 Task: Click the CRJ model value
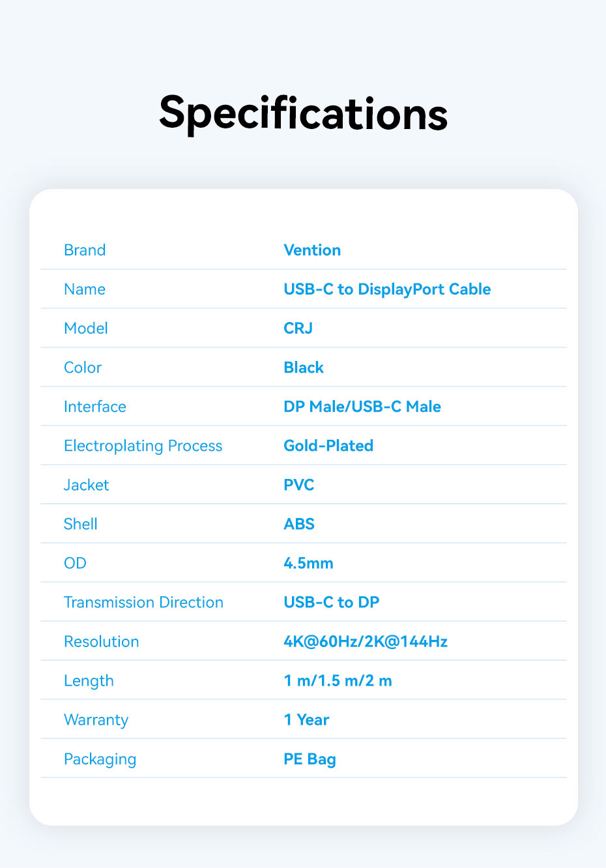298,328
